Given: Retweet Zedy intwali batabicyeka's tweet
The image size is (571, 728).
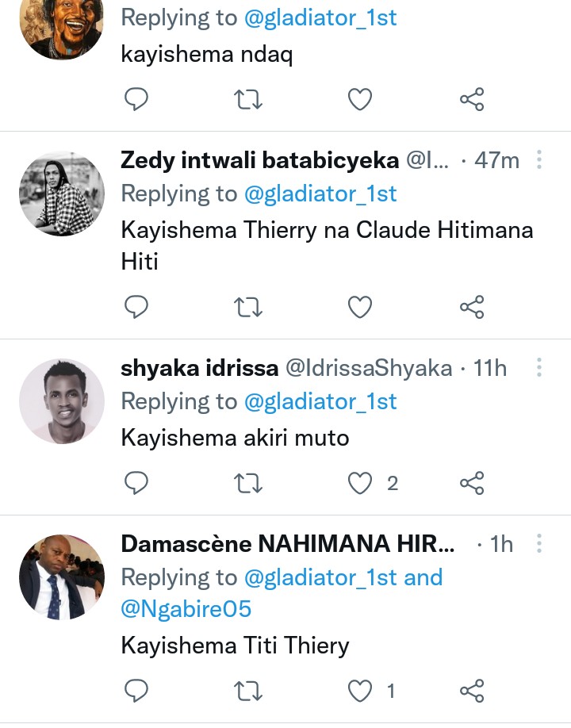Looking at the screenshot, I should tap(249, 307).
